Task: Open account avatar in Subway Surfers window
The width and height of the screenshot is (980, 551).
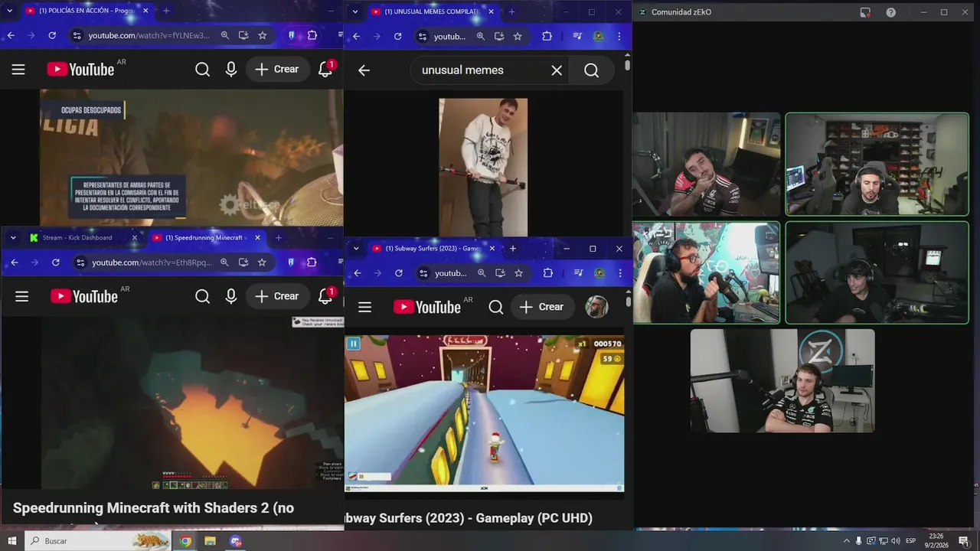Action: [x=596, y=307]
